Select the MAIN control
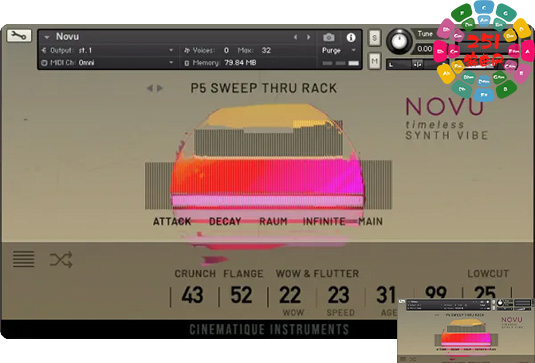The image size is (535, 363). coord(370,221)
